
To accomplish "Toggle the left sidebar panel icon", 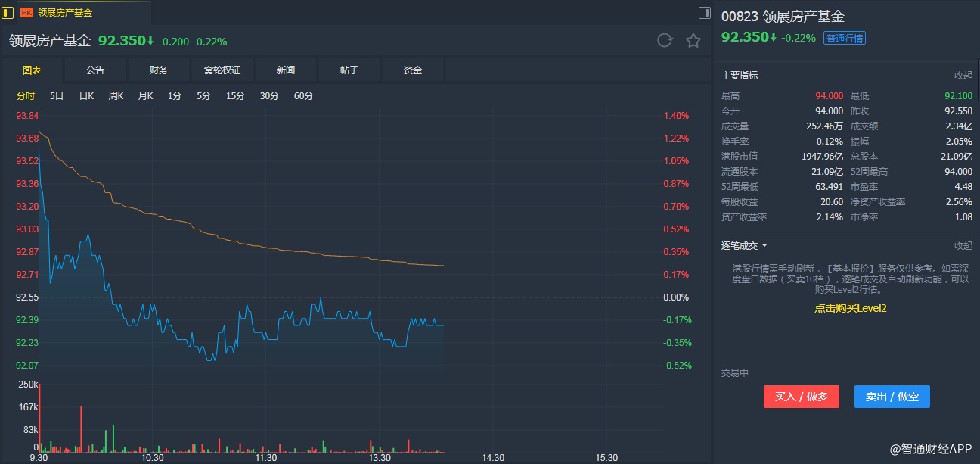I will pos(8,12).
